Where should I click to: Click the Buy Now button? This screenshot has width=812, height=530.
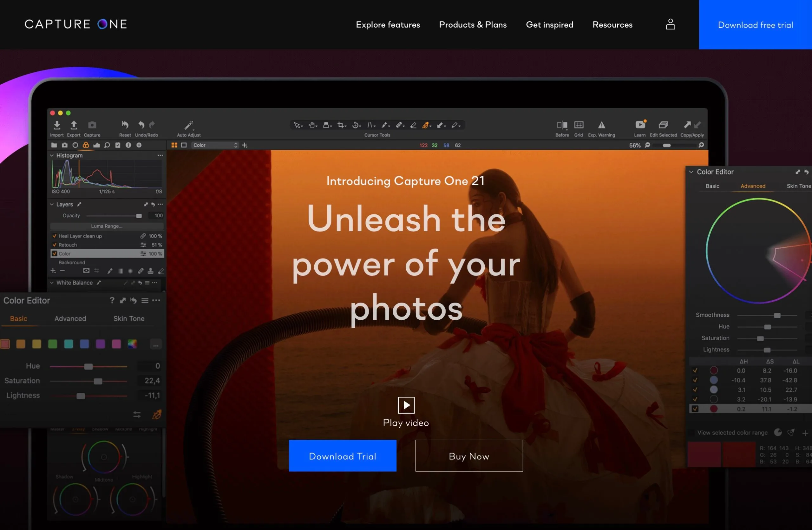point(469,456)
